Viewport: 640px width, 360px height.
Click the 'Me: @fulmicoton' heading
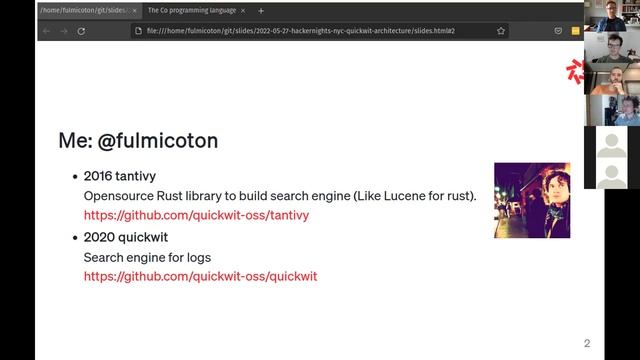pos(138,141)
